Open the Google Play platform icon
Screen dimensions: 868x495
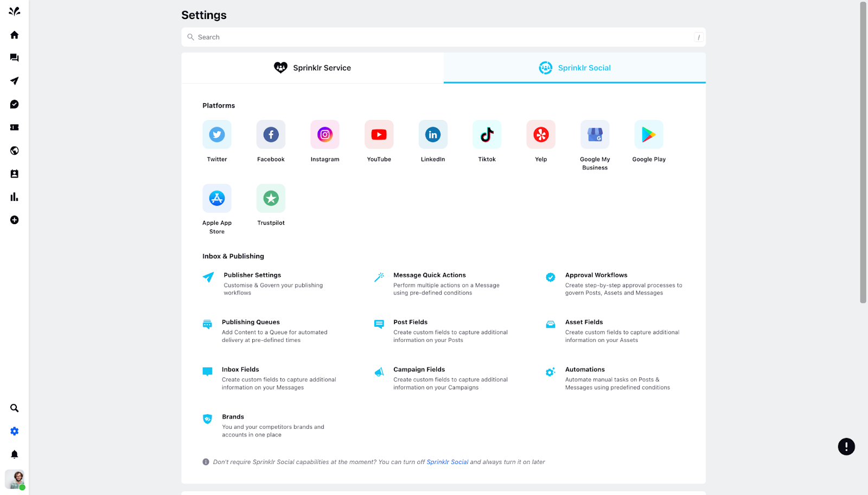[649, 135]
